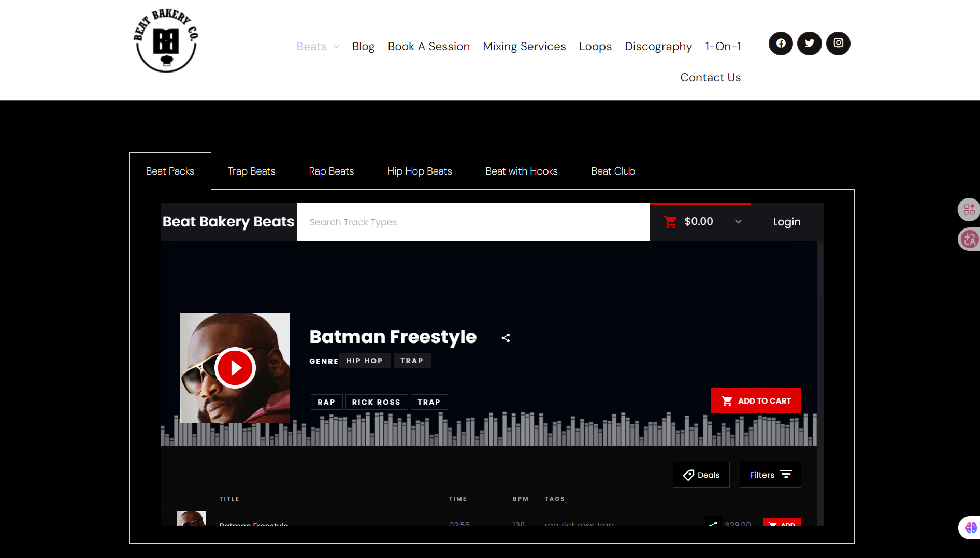Viewport: 980px width, 558px height.
Task: Select the Beat Packs tab
Action: pyautogui.click(x=170, y=171)
